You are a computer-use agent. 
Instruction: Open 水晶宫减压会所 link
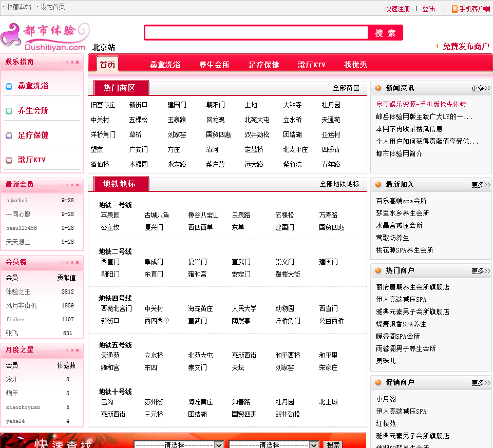click(x=399, y=226)
